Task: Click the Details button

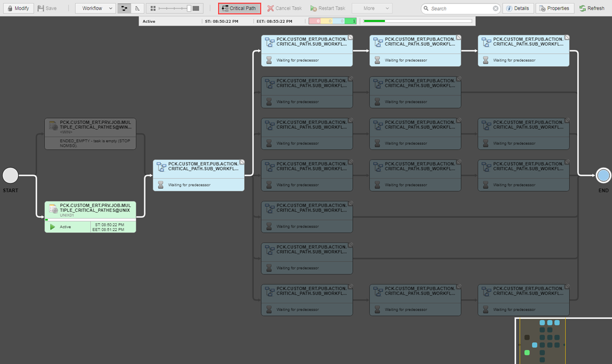Action: [x=518, y=8]
